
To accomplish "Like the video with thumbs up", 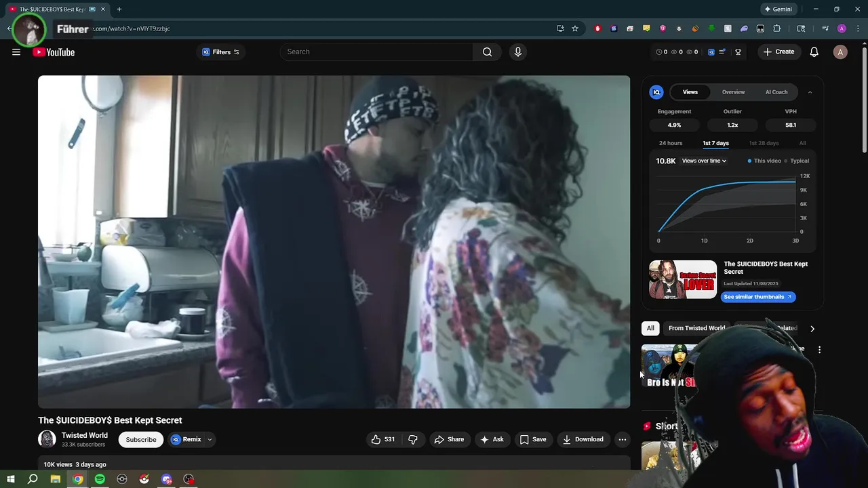I will click(382, 439).
